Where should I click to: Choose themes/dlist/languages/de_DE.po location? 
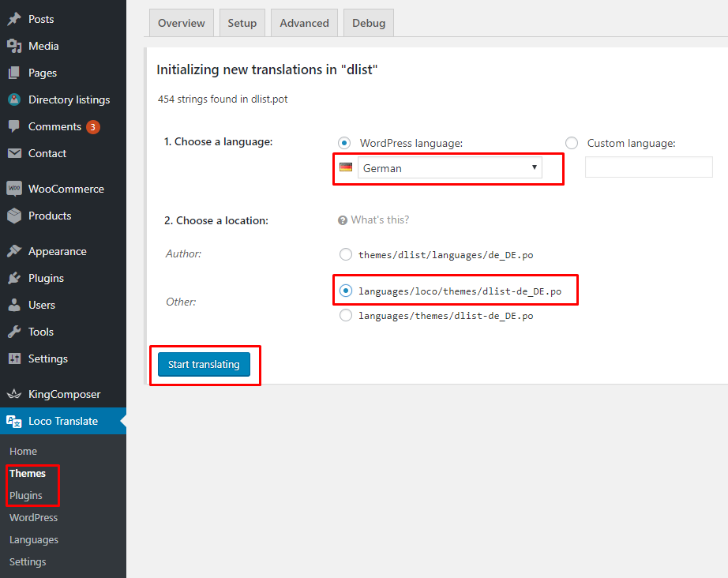pyautogui.click(x=345, y=254)
